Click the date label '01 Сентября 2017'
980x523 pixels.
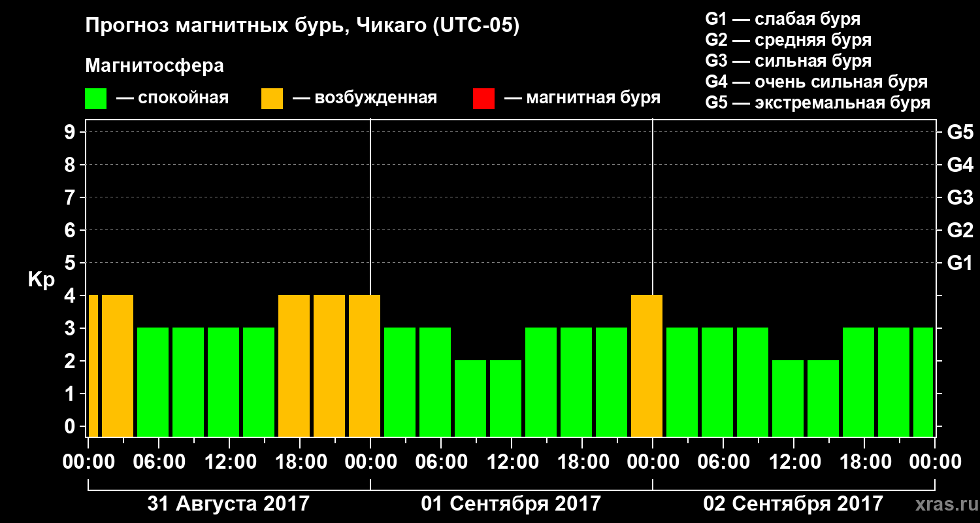point(511,504)
